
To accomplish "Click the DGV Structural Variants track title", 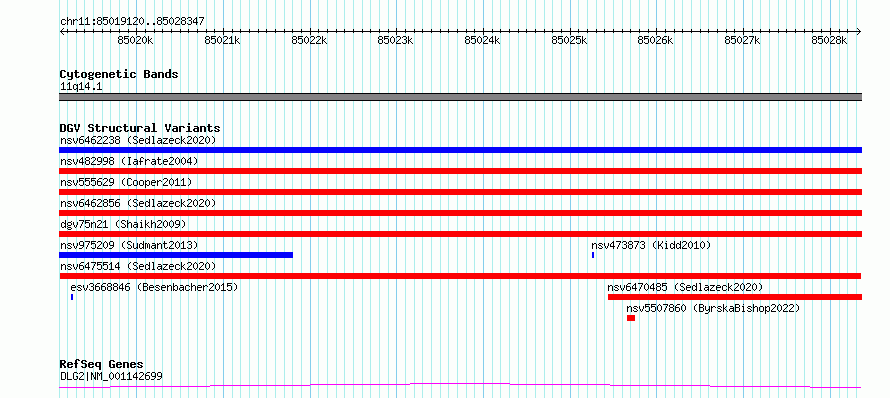I will click(140, 128).
